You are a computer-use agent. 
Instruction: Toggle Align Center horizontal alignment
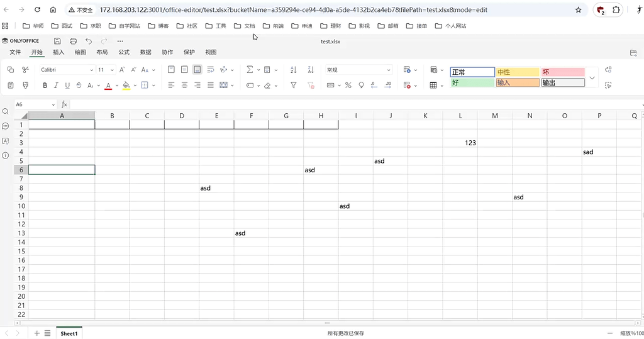(x=184, y=85)
